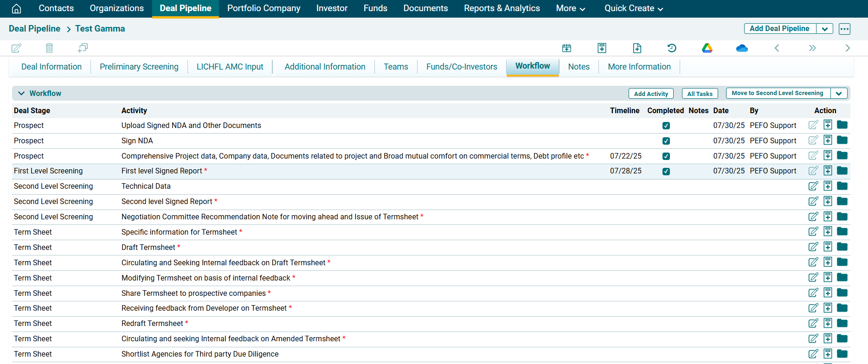Uncheck Completed for Upload Signed NDA activity
This screenshot has height=364, width=868.
(x=666, y=126)
